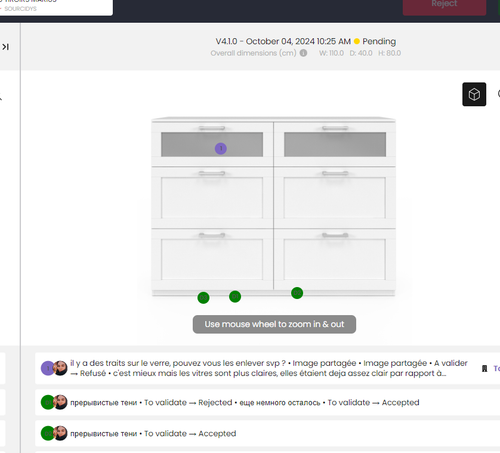Click the depth value 'D: 40.0'
500x453 pixels.
(x=361, y=53)
